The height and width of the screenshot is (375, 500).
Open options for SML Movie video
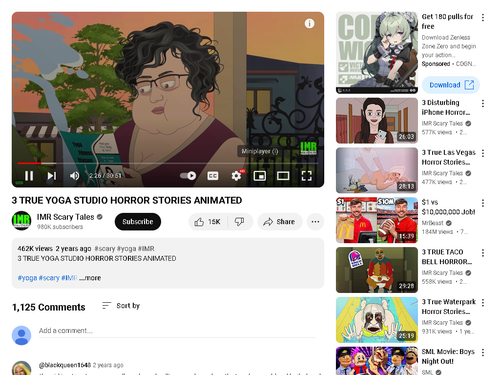(x=483, y=352)
